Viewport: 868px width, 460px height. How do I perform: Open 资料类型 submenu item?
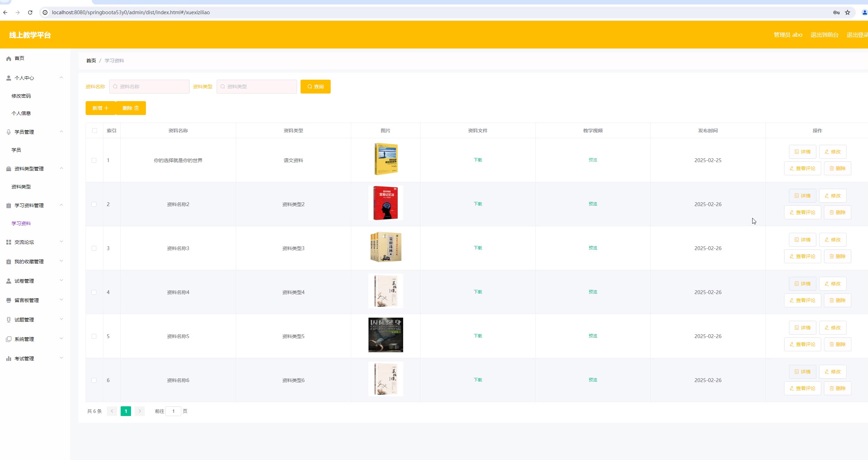click(x=21, y=187)
